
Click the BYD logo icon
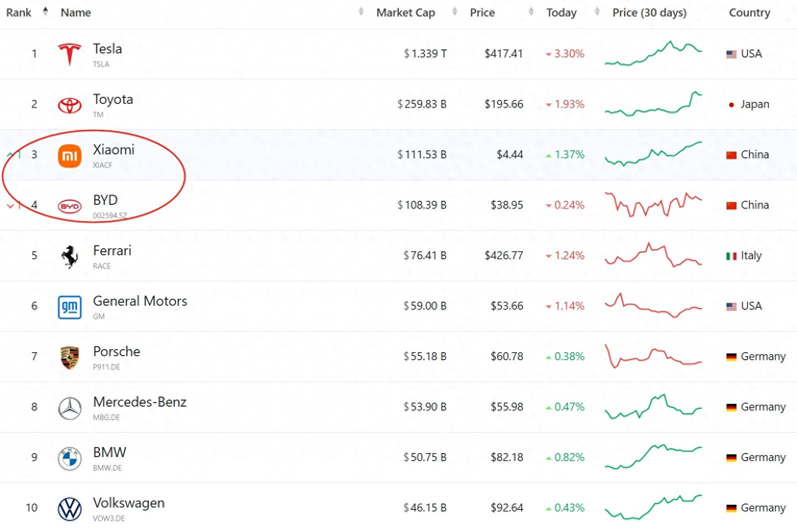click(x=69, y=206)
